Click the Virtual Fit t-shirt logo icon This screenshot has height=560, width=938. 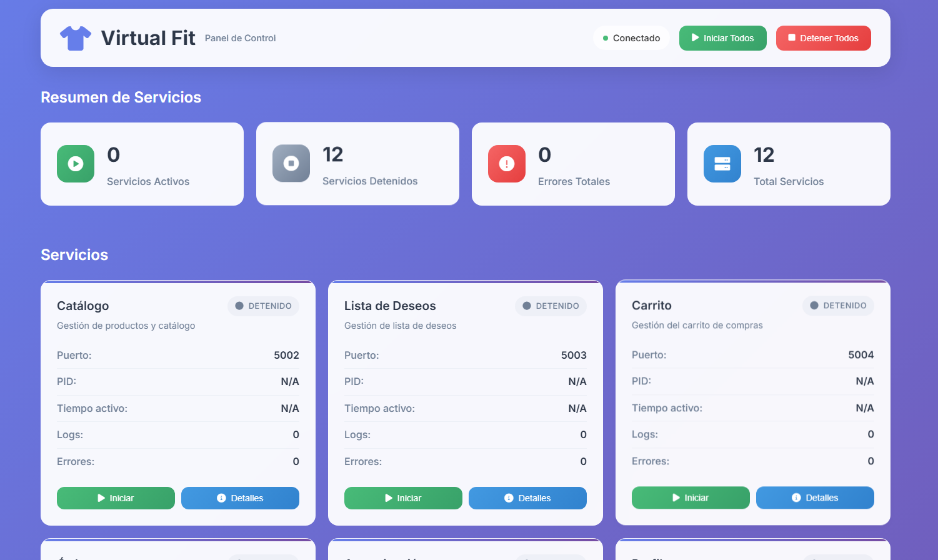(x=76, y=38)
